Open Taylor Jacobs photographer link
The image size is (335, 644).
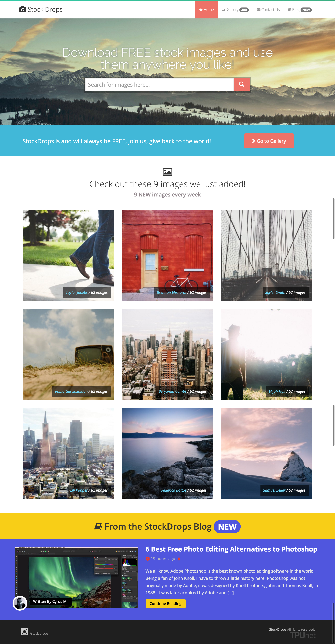click(x=77, y=292)
